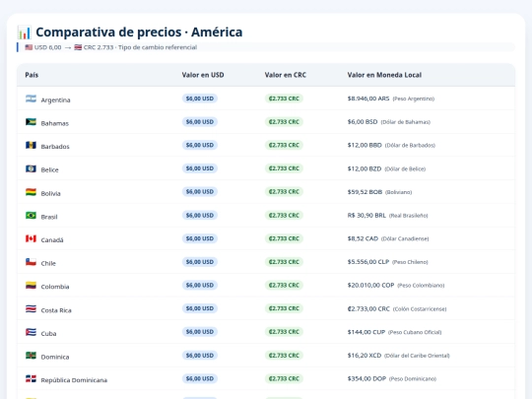Select the Canadá country name

(52, 240)
